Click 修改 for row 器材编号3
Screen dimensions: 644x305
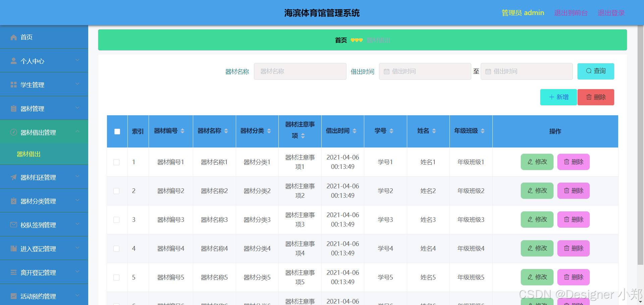537,220
